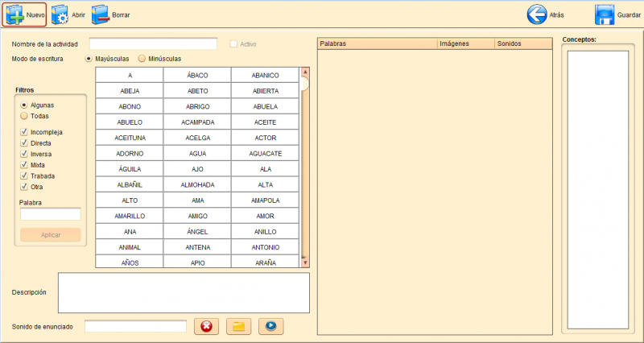Click inside the Conceptos list box
The width and height of the screenshot is (644, 343).
[x=598, y=190]
